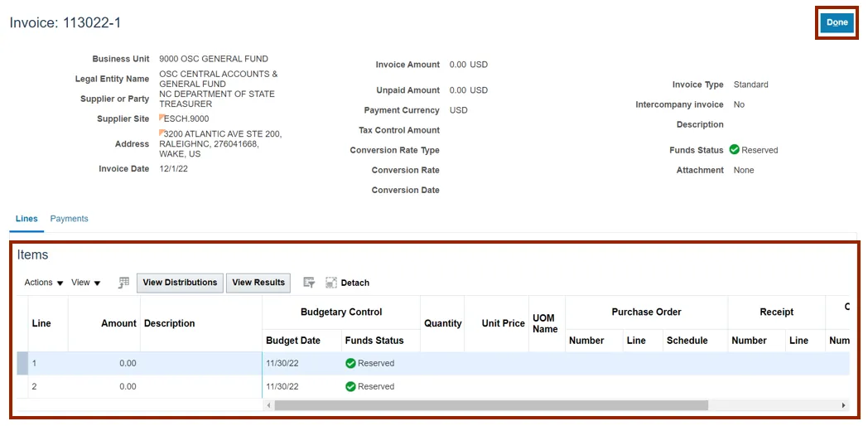
Task: Click the Amount column header
Action: coord(118,323)
